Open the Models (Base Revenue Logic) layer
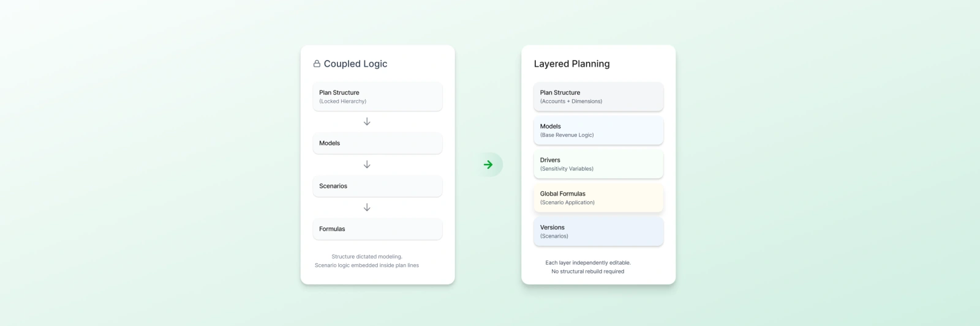This screenshot has width=980, height=326. (x=598, y=130)
